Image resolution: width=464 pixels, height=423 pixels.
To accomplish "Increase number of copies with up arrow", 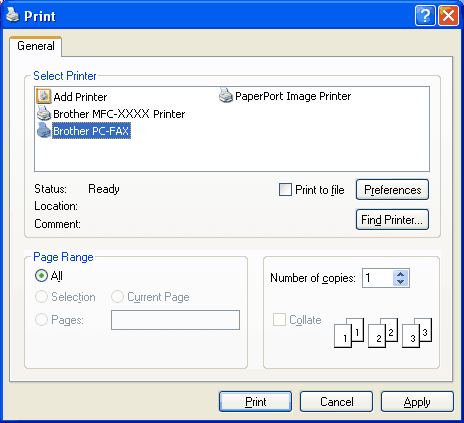I will pyautogui.click(x=401, y=274).
